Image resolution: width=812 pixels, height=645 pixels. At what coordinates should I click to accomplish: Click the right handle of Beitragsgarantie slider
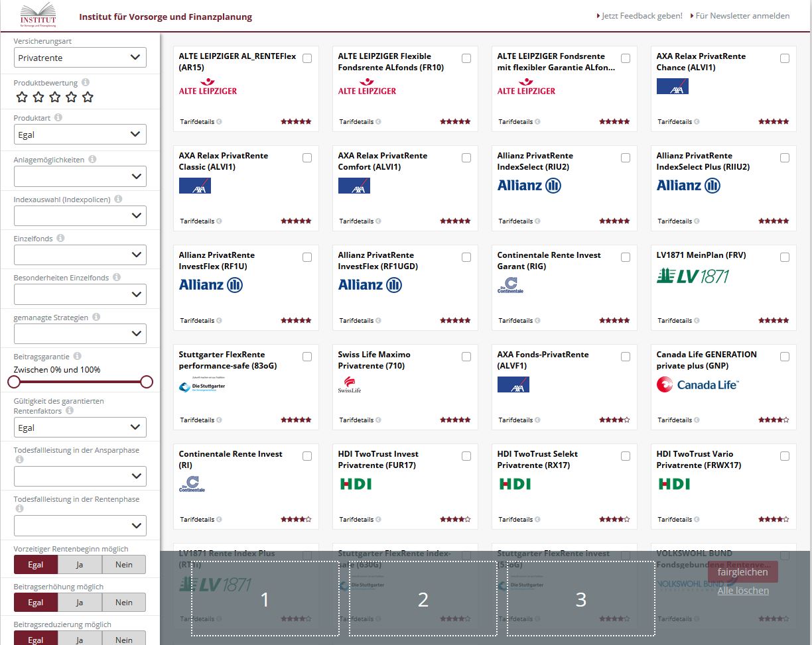pos(147,382)
